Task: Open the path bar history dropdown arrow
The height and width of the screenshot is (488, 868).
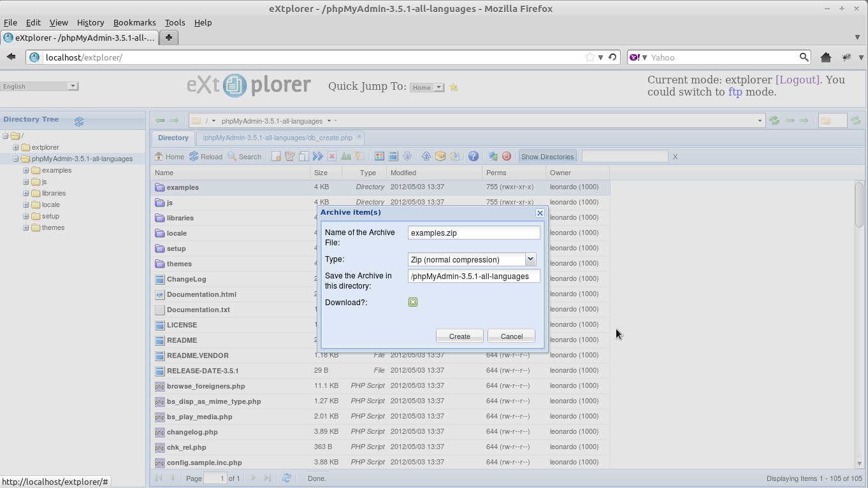Action: point(760,121)
